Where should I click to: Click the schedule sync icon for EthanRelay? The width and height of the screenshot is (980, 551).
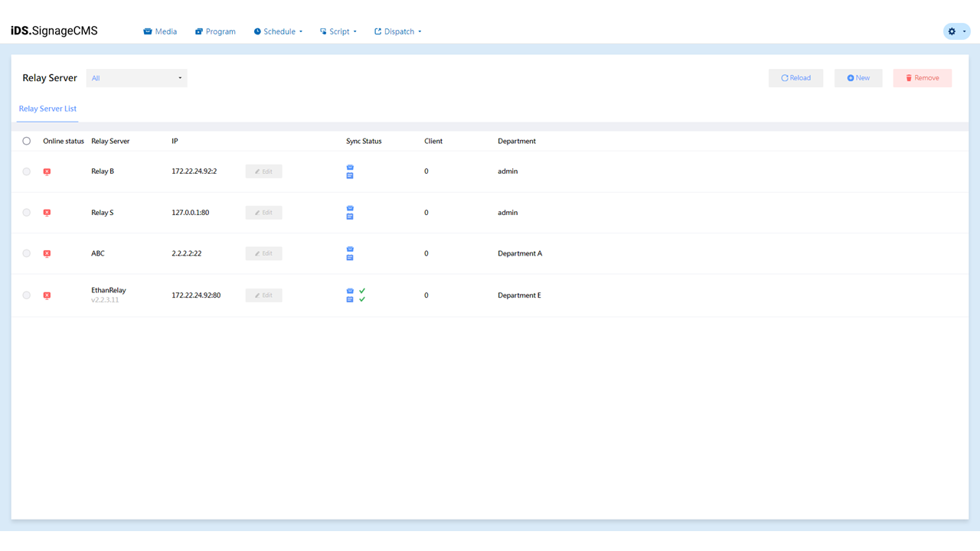coord(349,299)
